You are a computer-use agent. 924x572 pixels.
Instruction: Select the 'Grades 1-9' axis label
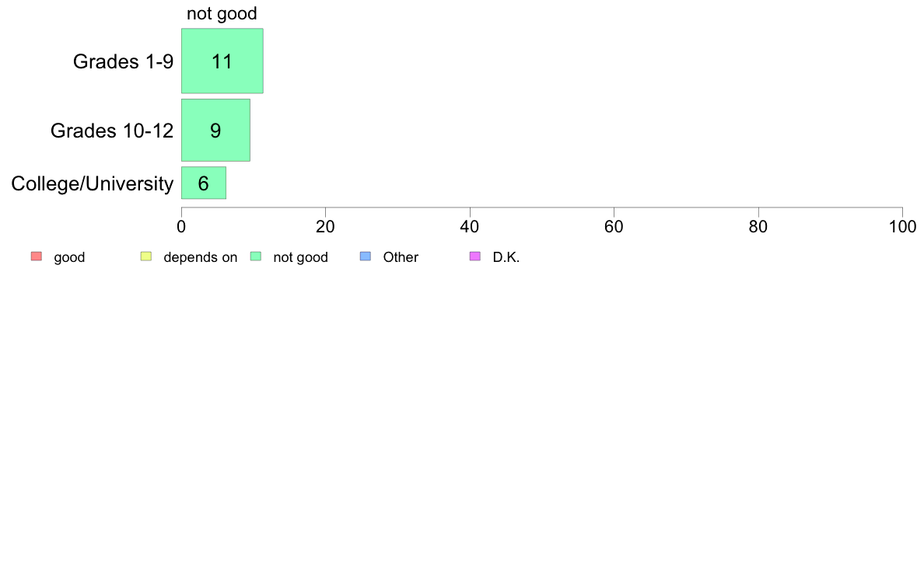pos(123,62)
